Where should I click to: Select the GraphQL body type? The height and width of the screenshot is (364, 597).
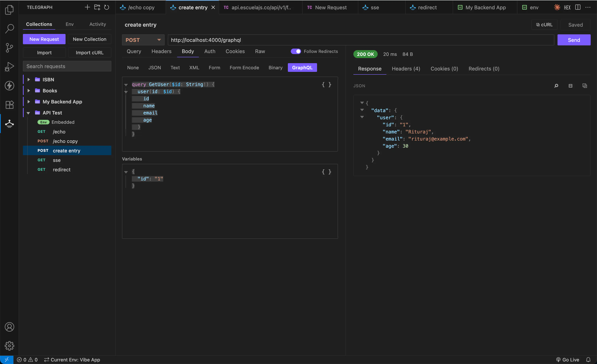coord(302,68)
